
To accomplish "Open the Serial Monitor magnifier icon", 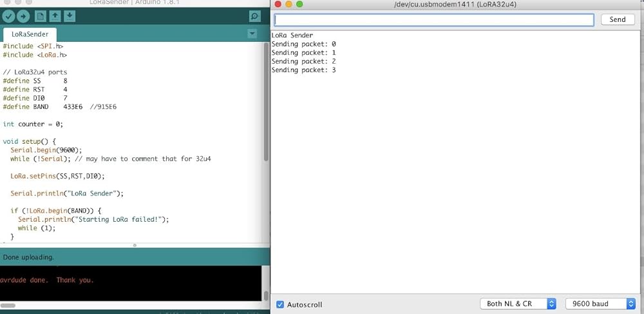I will point(254,16).
